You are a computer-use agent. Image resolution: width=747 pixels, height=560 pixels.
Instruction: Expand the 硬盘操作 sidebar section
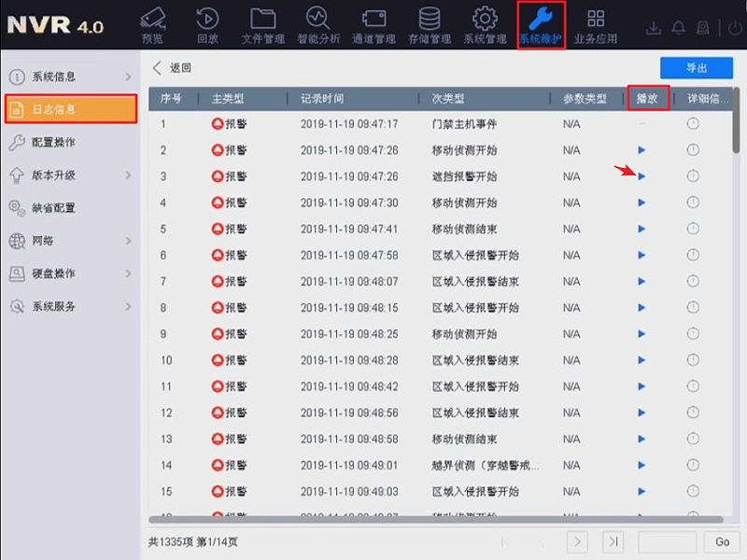[56, 273]
